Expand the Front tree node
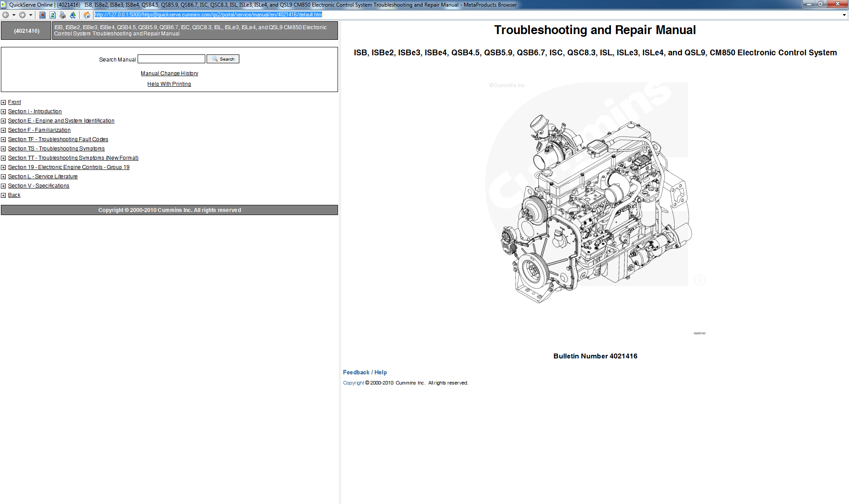The height and width of the screenshot is (504, 849). pyautogui.click(x=4, y=102)
